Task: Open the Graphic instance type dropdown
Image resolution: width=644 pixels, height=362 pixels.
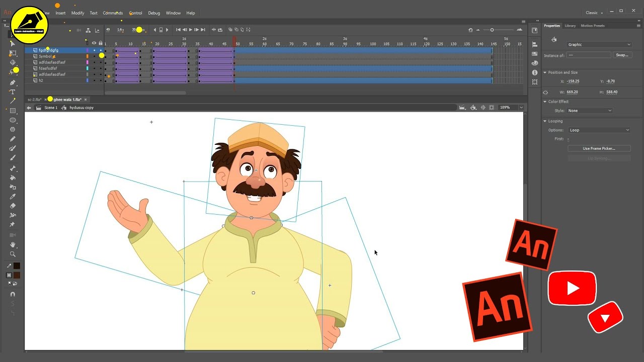Action: point(599,45)
